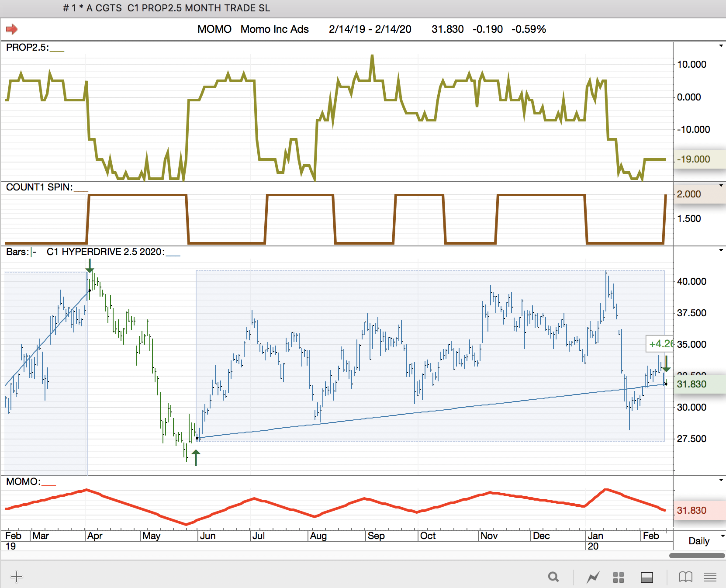Click the company name Momo Inc Ads
Screen dimensions: 726x588
[x=275, y=29]
